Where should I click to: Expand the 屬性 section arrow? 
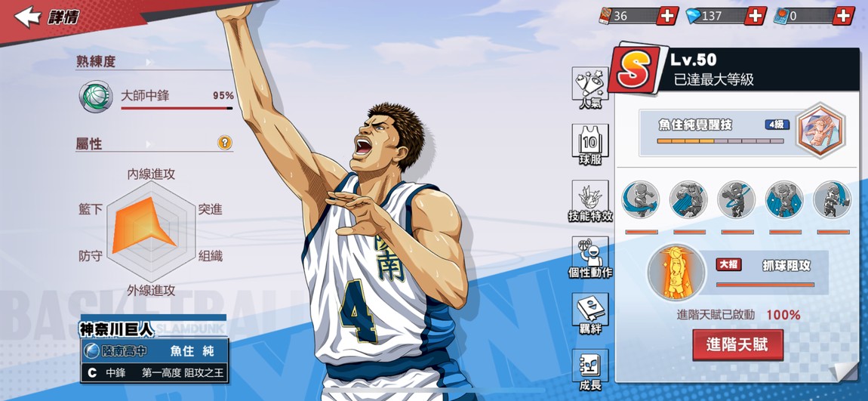click(x=148, y=143)
